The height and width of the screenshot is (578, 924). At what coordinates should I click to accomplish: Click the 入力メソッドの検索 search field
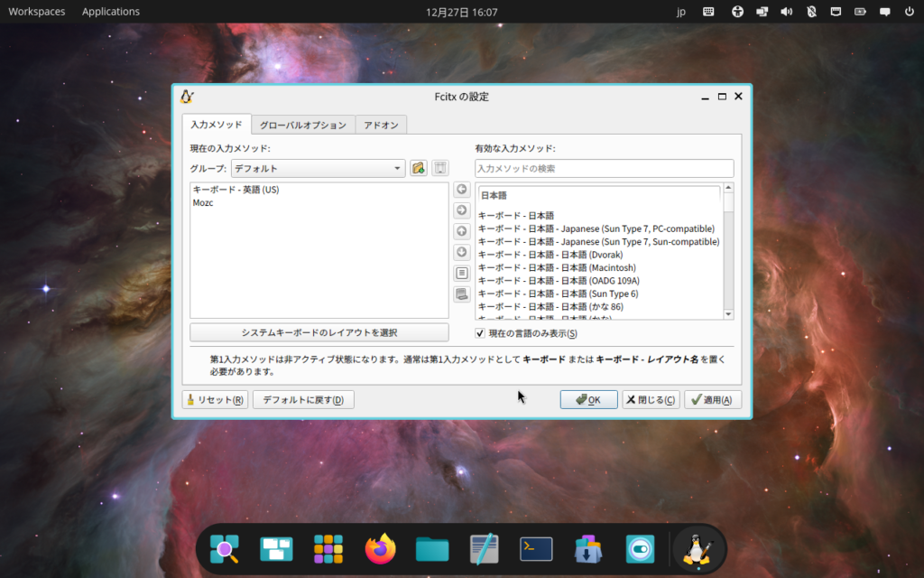click(x=604, y=169)
